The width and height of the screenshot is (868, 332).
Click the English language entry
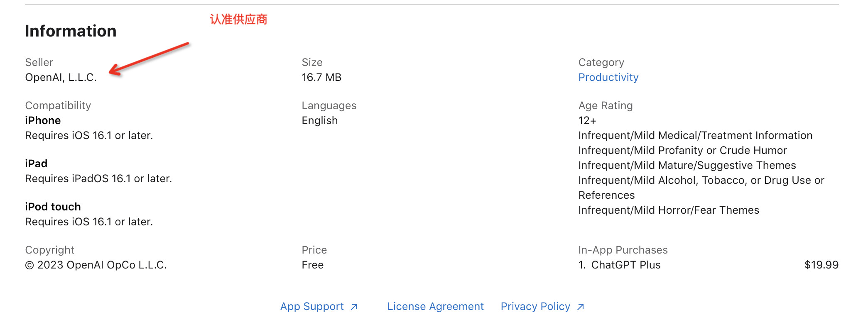[319, 121]
